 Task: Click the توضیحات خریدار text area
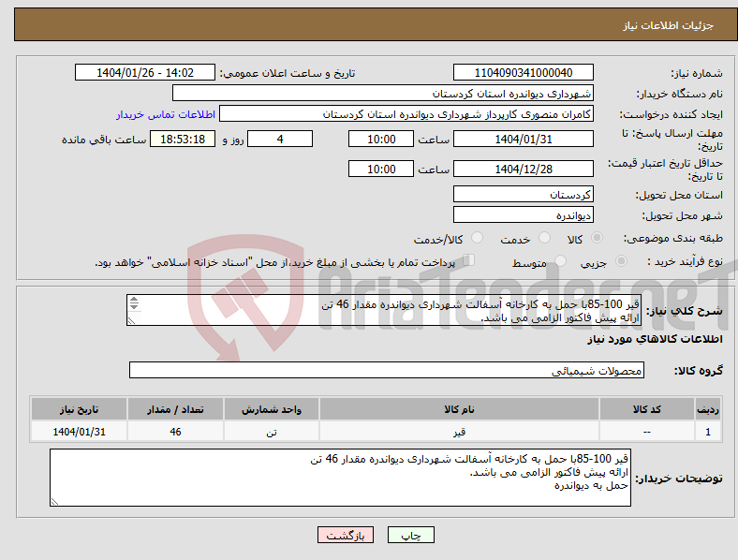[x=340, y=478]
